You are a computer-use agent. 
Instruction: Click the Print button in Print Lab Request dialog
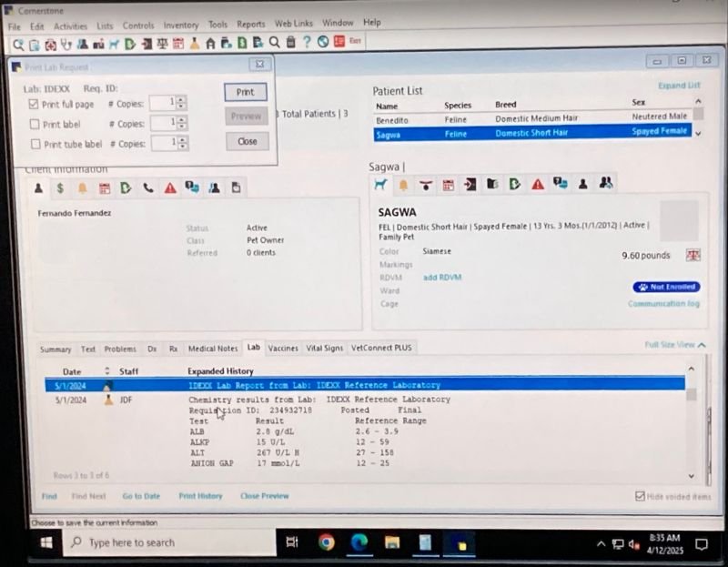click(245, 92)
